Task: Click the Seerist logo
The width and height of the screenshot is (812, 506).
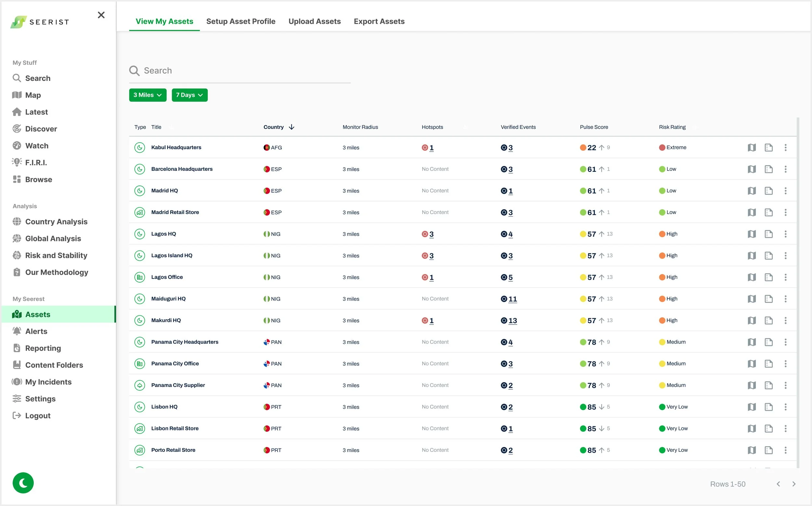Action: click(40, 22)
